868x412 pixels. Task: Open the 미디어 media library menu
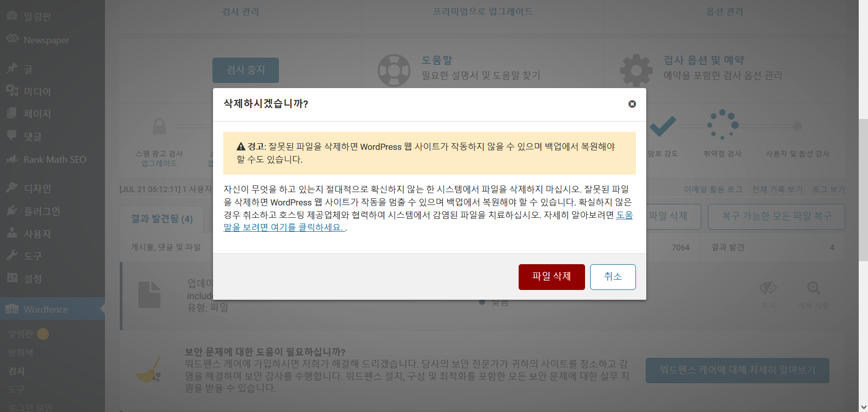[x=37, y=92]
